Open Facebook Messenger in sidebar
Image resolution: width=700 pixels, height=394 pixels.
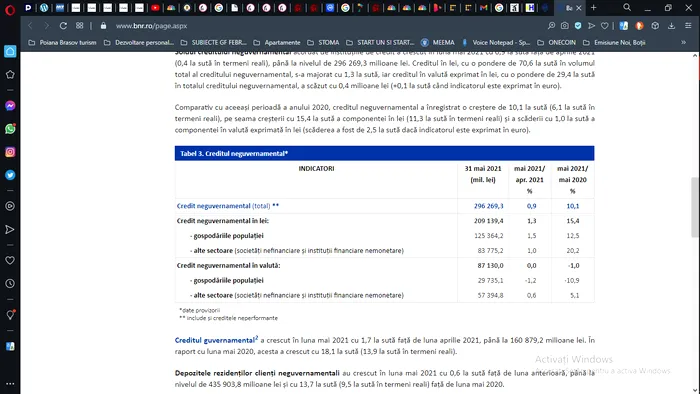10,106
